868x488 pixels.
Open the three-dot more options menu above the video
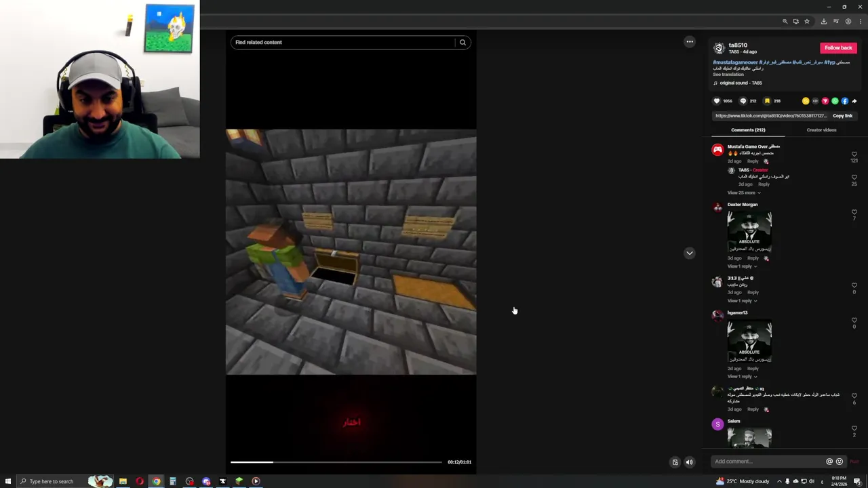[690, 42]
